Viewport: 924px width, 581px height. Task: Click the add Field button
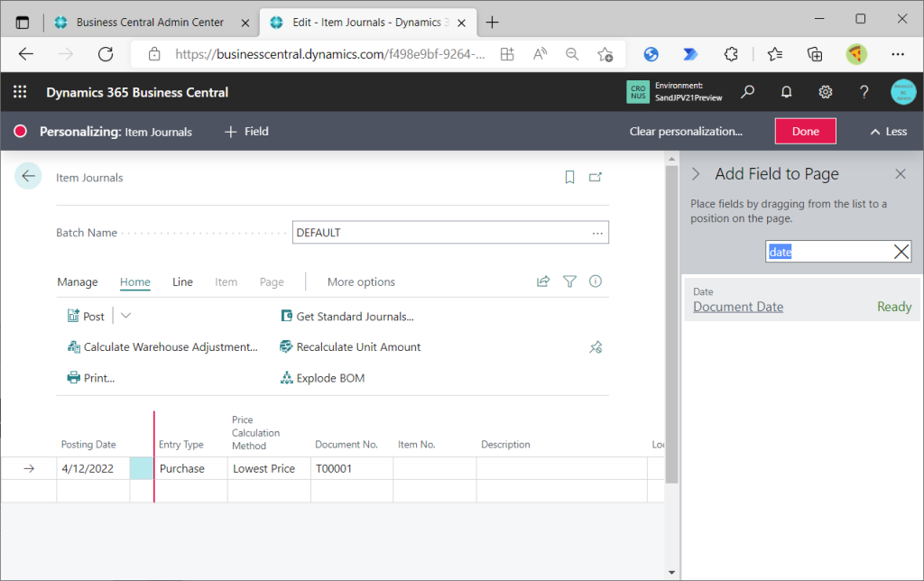pos(246,132)
